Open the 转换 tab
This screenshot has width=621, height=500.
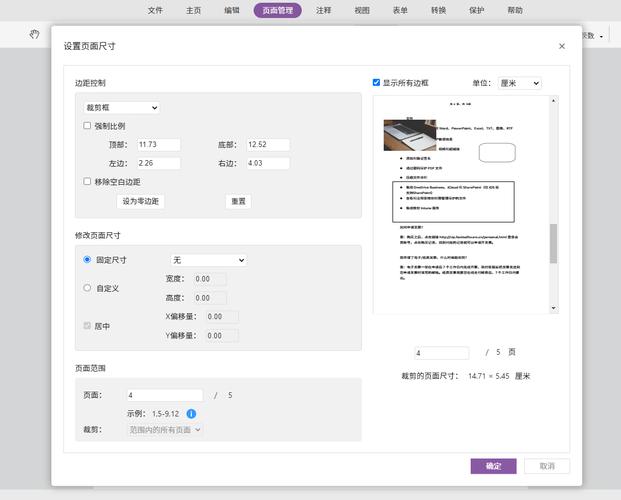(438, 10)
